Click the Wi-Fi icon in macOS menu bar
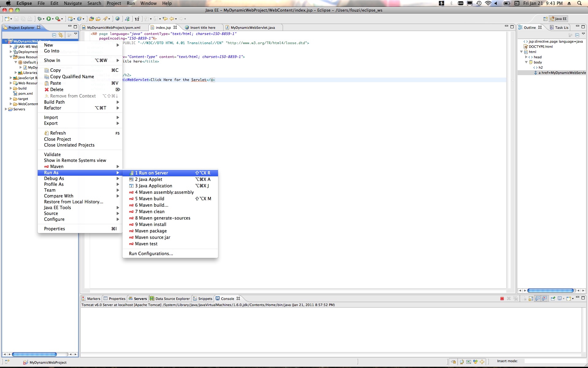 pyautogui.click(x=488, y=3)
